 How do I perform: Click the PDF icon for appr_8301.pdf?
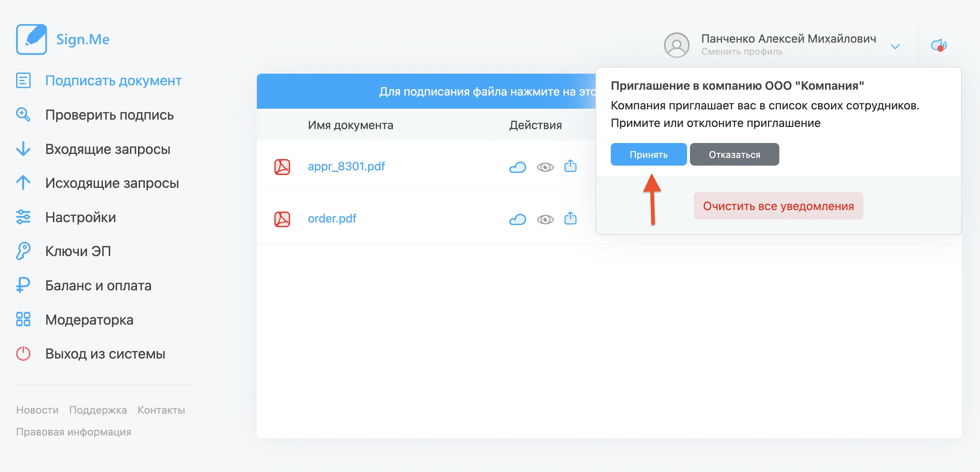click(282, 167)
